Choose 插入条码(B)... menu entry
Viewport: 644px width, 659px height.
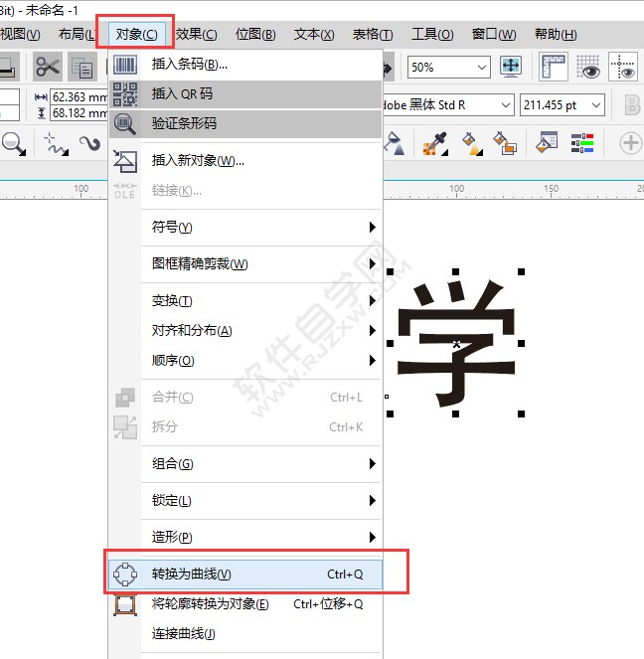click(245, 65)
